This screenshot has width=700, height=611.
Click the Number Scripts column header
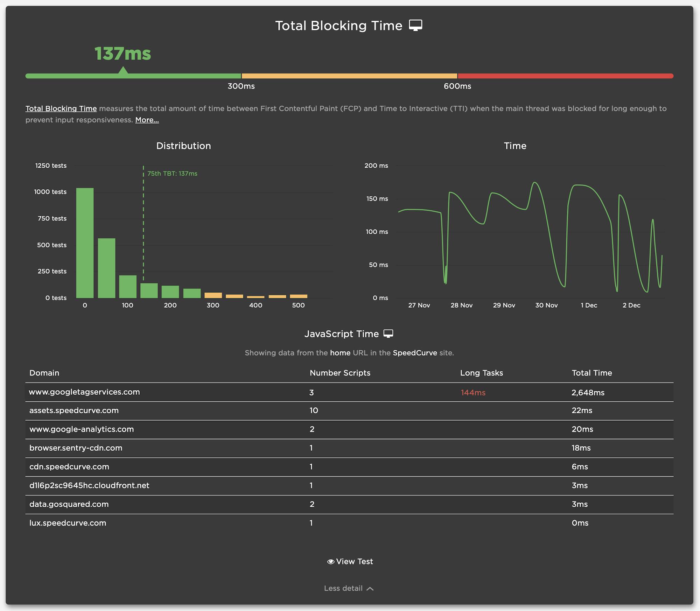pos(340,373)
